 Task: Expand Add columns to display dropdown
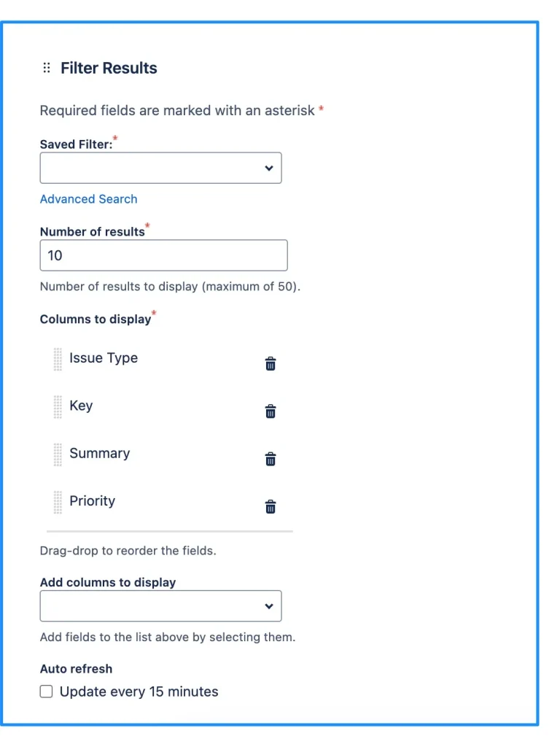point(160,606)
